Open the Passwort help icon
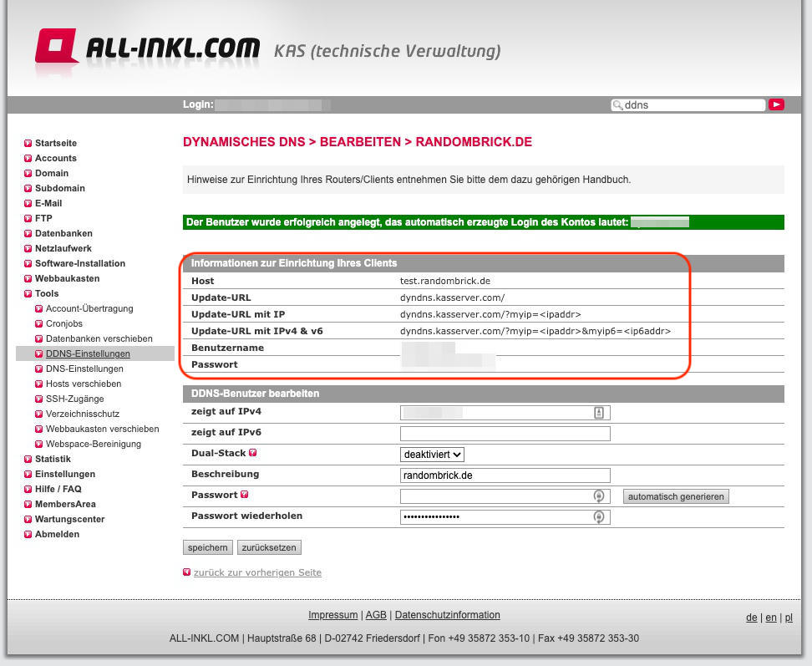The height and width of the screenshot is (666, 812). pos(245,495)
